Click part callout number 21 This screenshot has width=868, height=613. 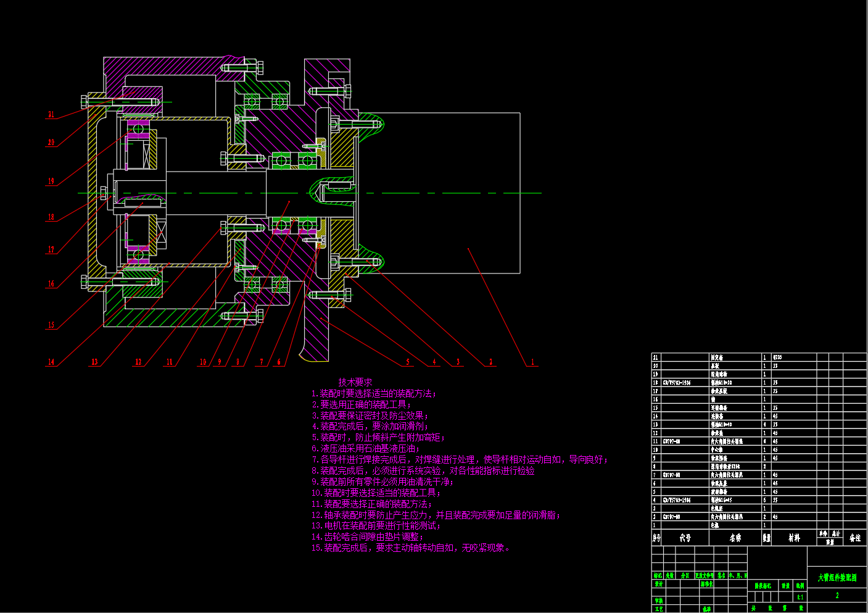51,114
